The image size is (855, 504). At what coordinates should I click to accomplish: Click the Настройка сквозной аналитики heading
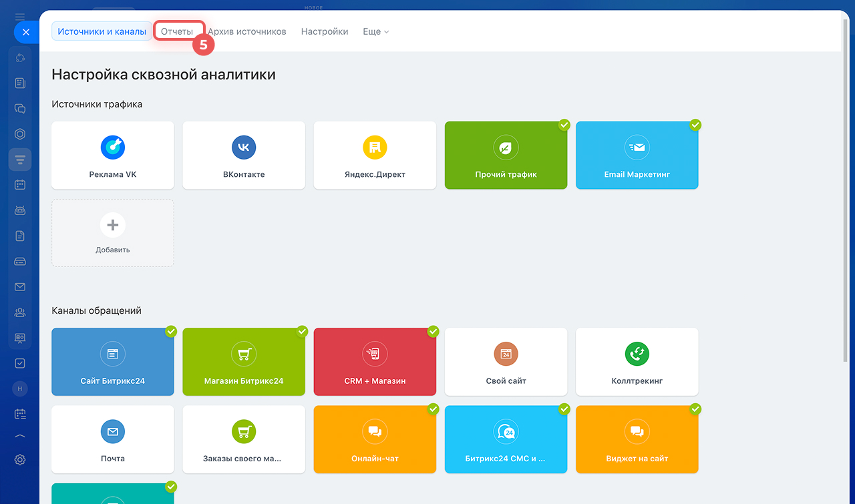coord(164,75)
